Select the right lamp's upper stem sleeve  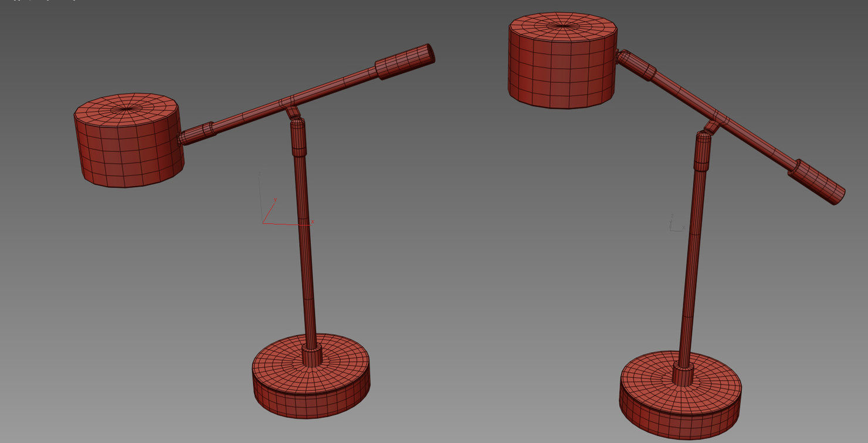click(703, 151)
